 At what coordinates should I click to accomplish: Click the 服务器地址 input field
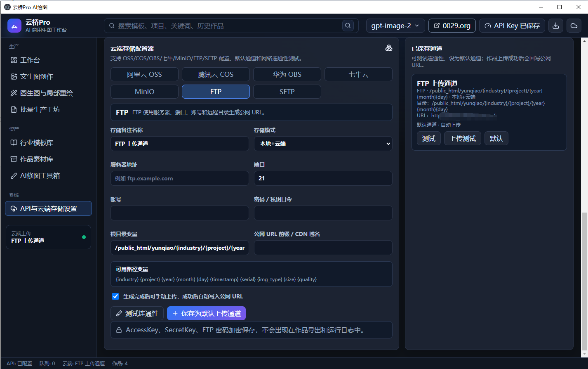point(179,178)
